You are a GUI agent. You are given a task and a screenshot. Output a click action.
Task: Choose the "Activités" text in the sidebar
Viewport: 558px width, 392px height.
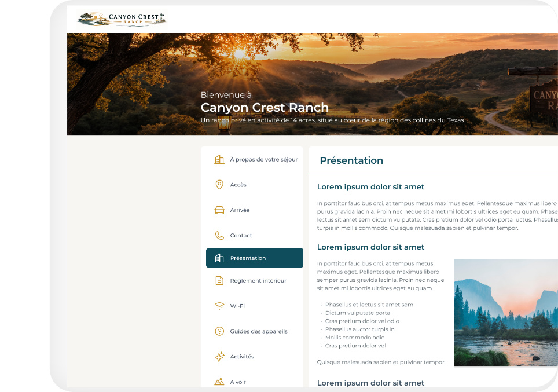242,357
